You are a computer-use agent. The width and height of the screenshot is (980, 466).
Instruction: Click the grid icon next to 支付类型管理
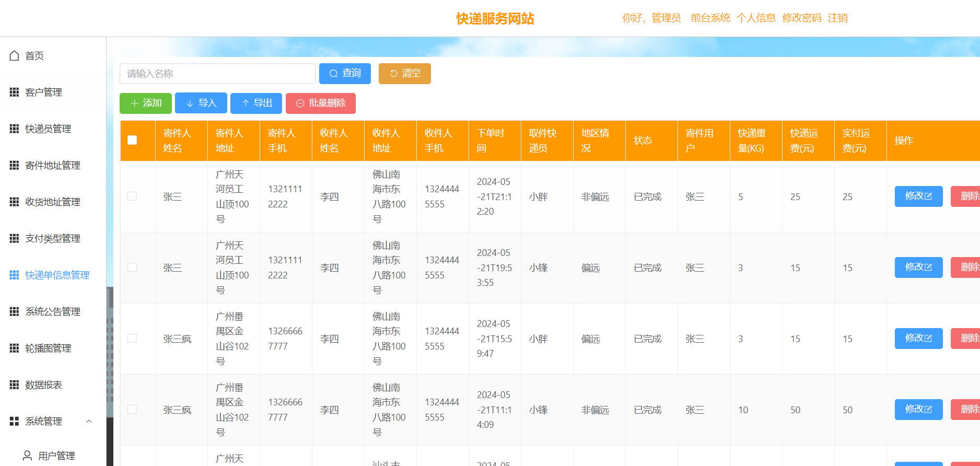[14, 238]
